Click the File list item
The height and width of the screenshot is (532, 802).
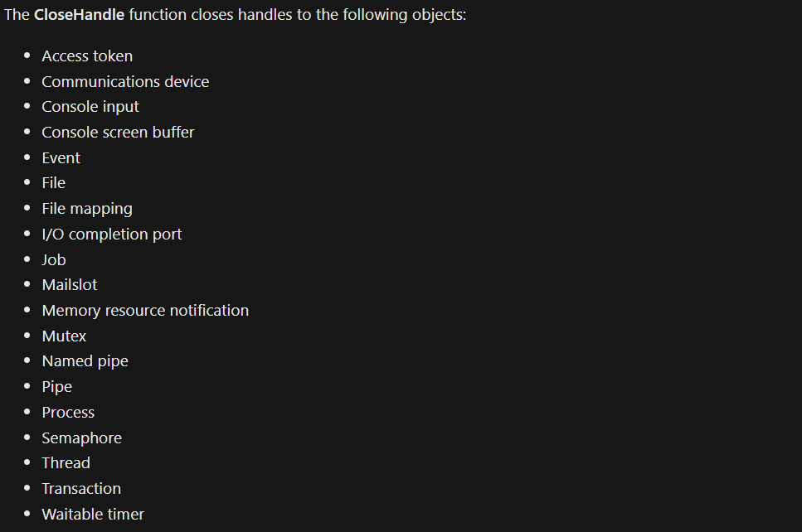(x=54, y=182)
